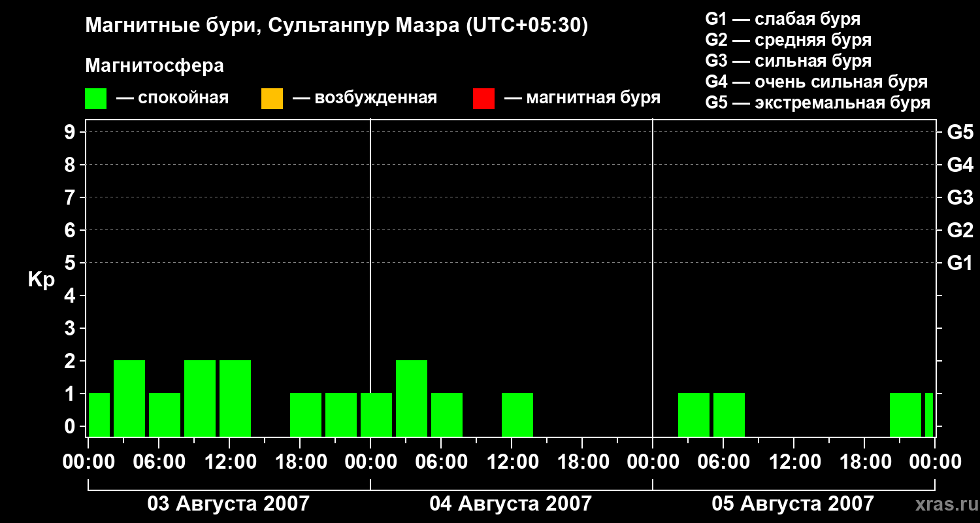Click the '04 Августа 2007' date label
The image size is (980, 523).
[510, 504]
